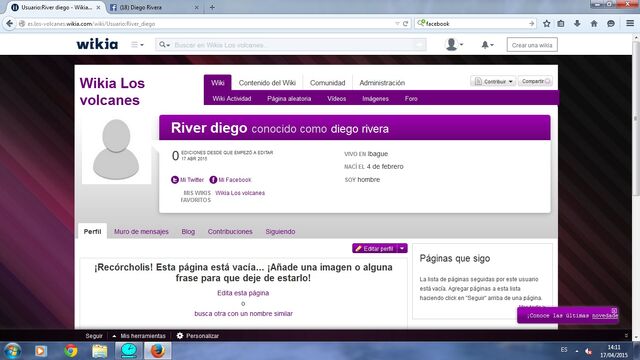Switch to the Perfil tab
Image resolution: width=640 pixels, height=360 pixels.
(92, 231)
